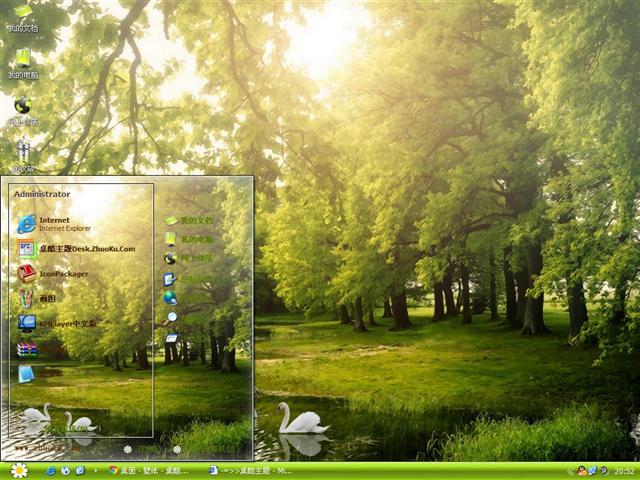Open the 我的文档 desktop icon
Viewport: 640px width, 480px height.
click(x=23, y=17)
